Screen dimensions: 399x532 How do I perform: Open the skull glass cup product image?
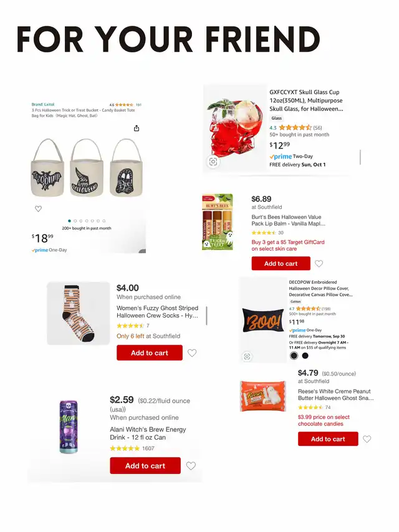235,129
